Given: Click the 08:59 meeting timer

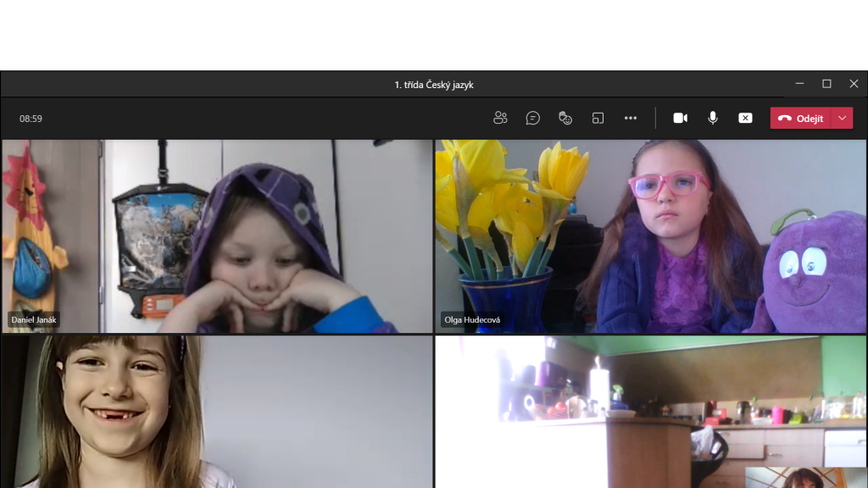Looking at the screenshot, I should tap(31, 119).
